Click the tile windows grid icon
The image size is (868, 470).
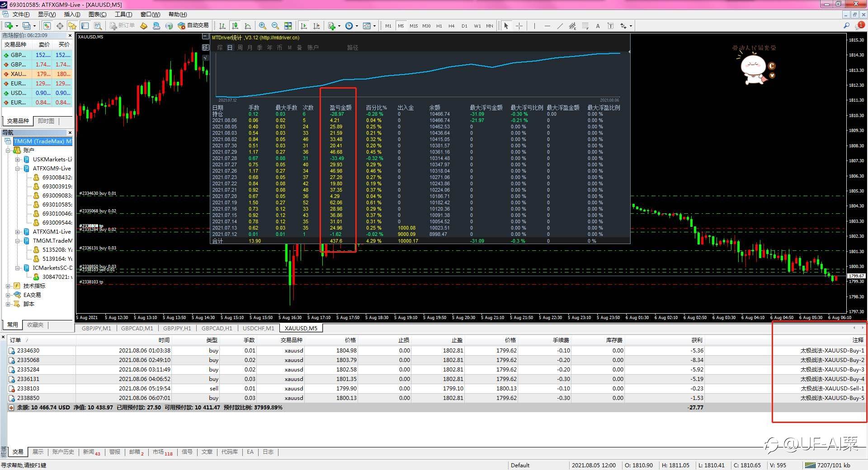click(x=288, y=26)
